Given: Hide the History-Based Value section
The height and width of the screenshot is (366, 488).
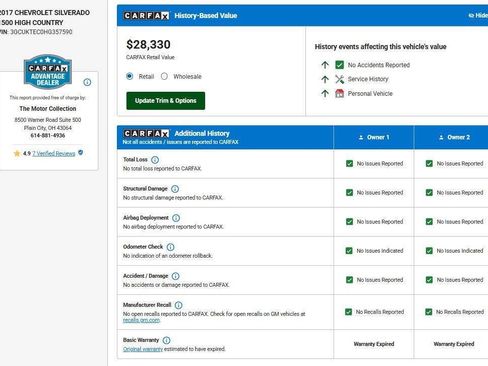Looking at the screenshot, I should [x=478, y=15].
